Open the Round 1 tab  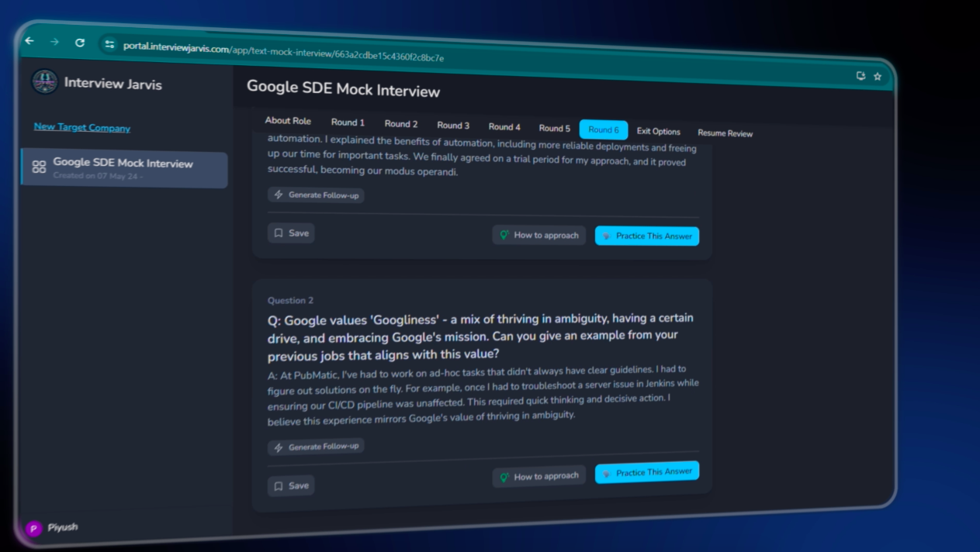coord(348,122)
